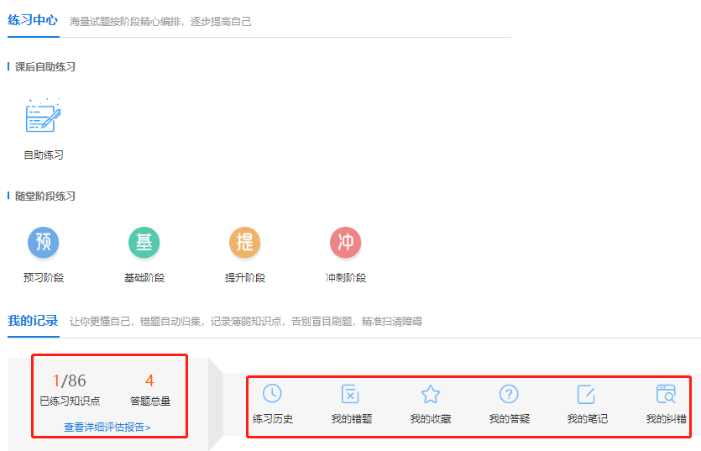Click the 随堂阶段练习 section heading

coord(45,196)
